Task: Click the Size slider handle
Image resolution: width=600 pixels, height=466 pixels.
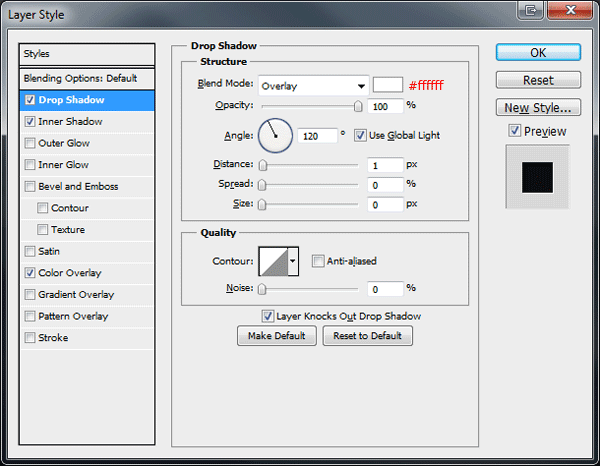Action: [262, 205]
